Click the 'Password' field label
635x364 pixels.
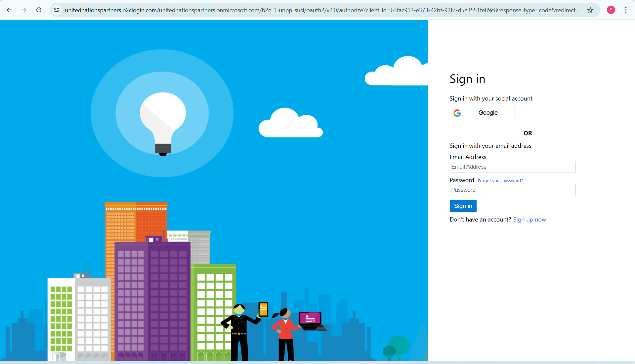tap(462, 180)
